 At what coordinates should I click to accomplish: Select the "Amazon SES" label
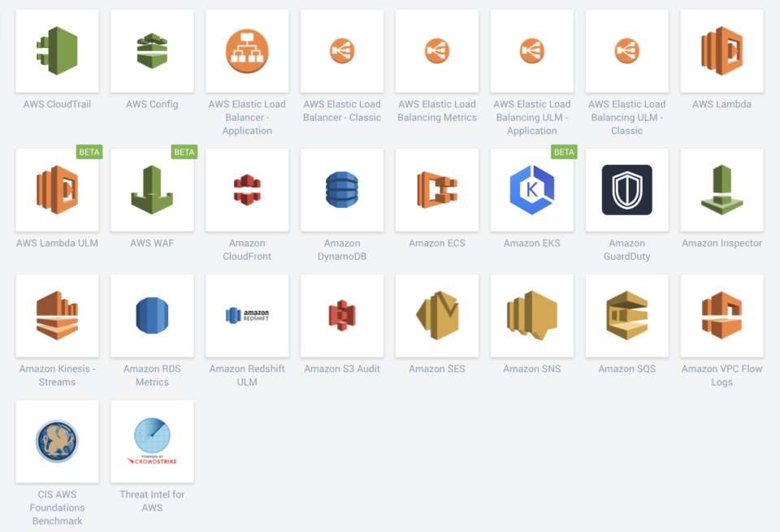437,369
